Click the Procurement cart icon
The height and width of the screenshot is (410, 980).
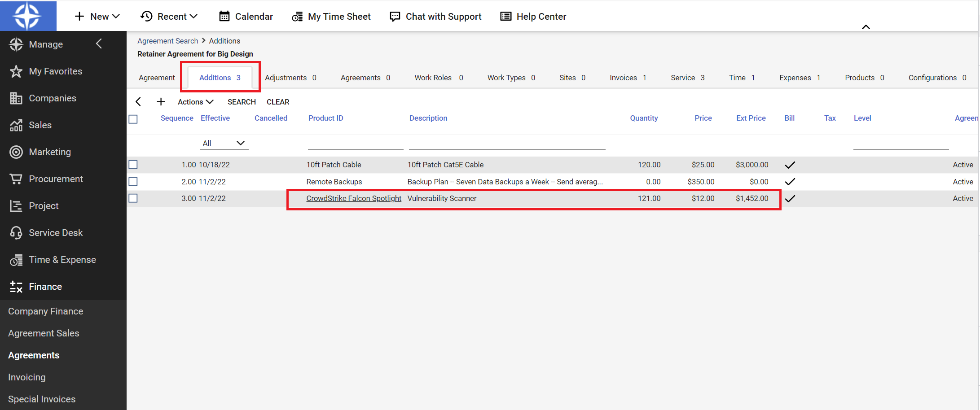[16, 179]
